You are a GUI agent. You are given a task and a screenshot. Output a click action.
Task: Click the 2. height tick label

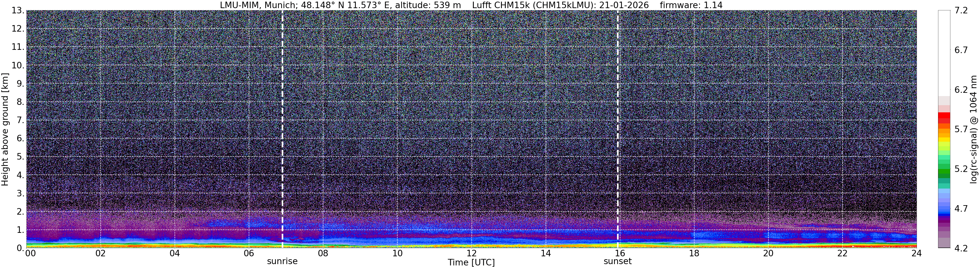pyautogui.click(x=20, y=212)
